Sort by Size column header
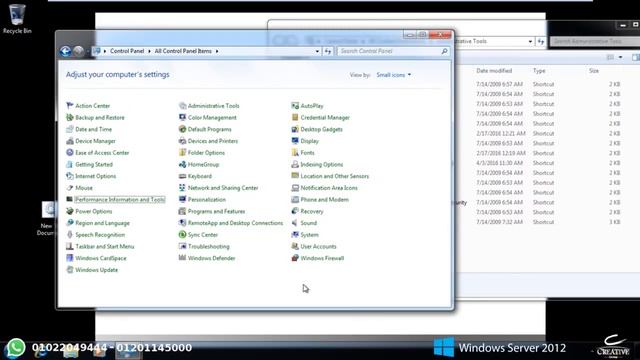The image size is (640, 360). pos(594,71)
